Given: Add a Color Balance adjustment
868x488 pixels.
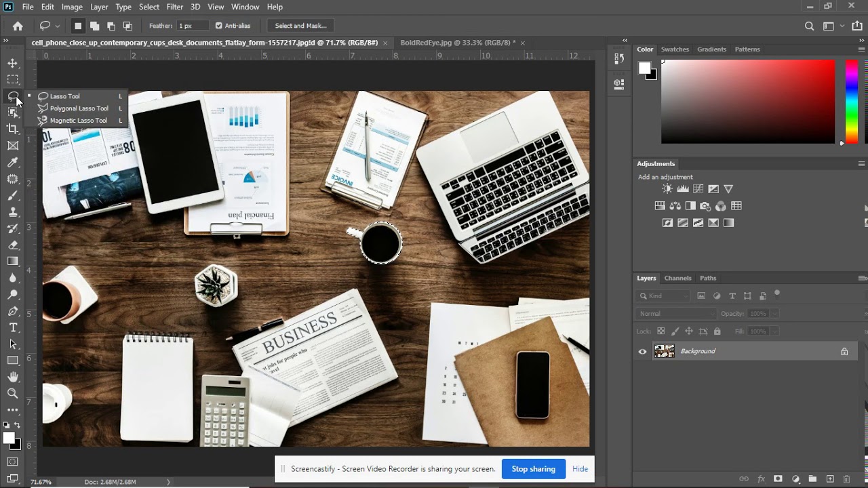Looking at the screenshot, I should click(675, 206).
